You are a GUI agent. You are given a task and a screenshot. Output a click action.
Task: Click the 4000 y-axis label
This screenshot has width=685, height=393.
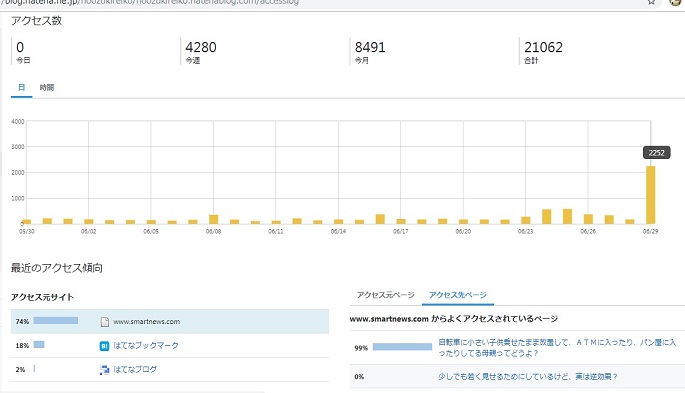tap(18, 121)
